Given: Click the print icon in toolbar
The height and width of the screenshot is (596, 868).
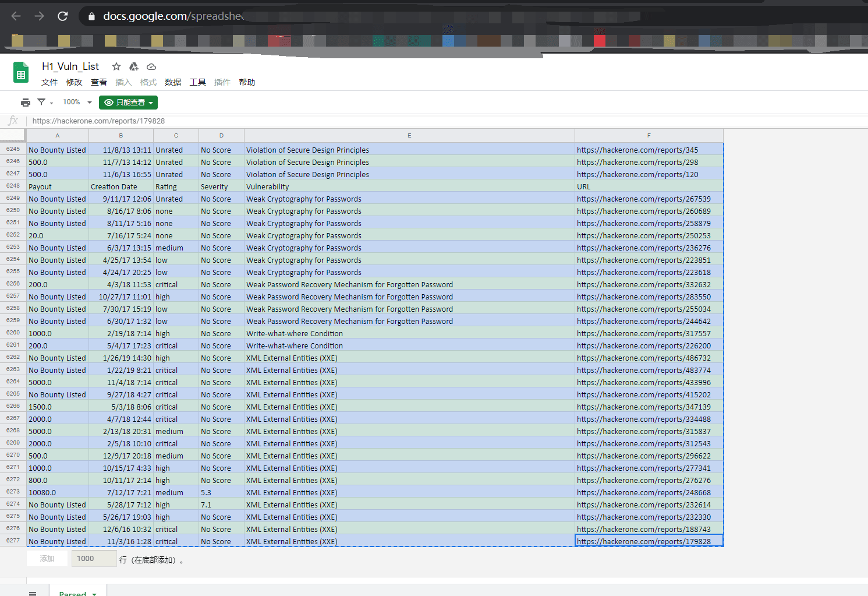Looking at the screenshot, I should (x=26, y=103).
